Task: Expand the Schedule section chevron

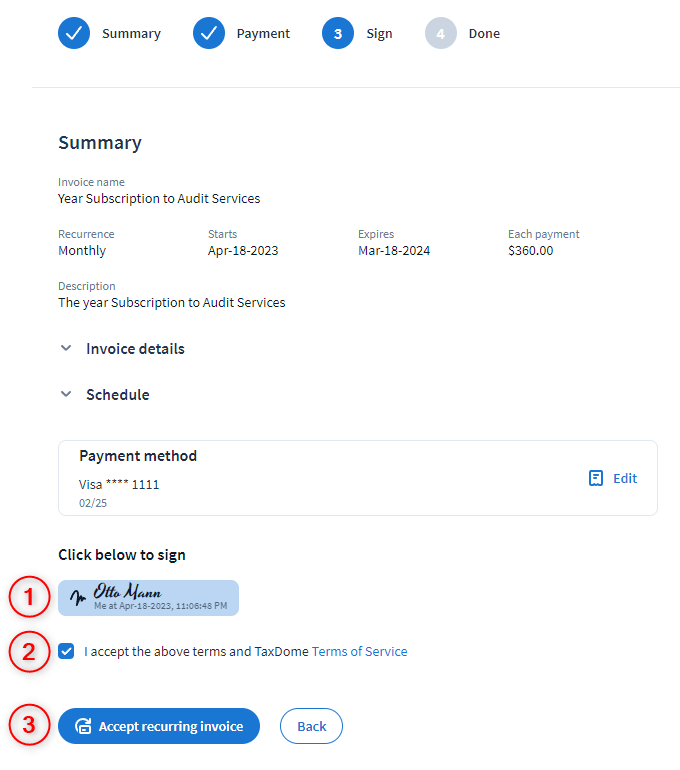Action: coord(66,395)
